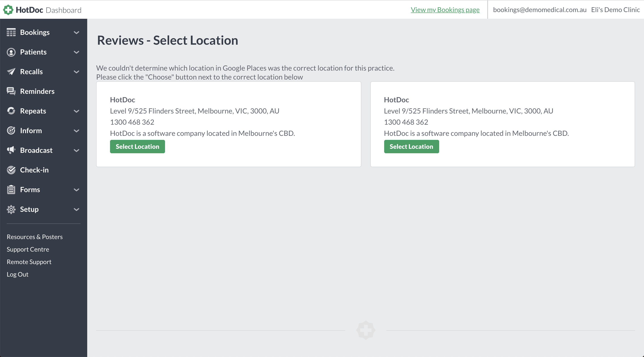The width and height of the screenshot is (644, 357).
Task: Open the Support Centre link
Action: coord(28,249)
